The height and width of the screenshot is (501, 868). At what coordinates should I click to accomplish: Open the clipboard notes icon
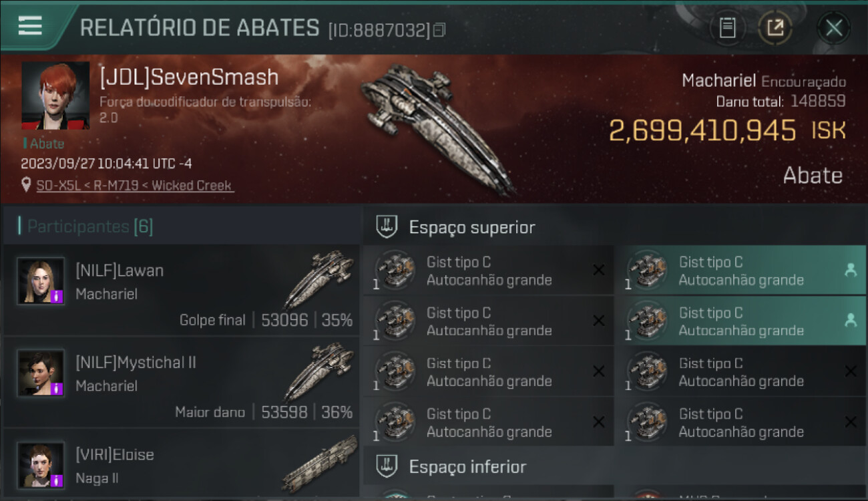pos(727,28)
